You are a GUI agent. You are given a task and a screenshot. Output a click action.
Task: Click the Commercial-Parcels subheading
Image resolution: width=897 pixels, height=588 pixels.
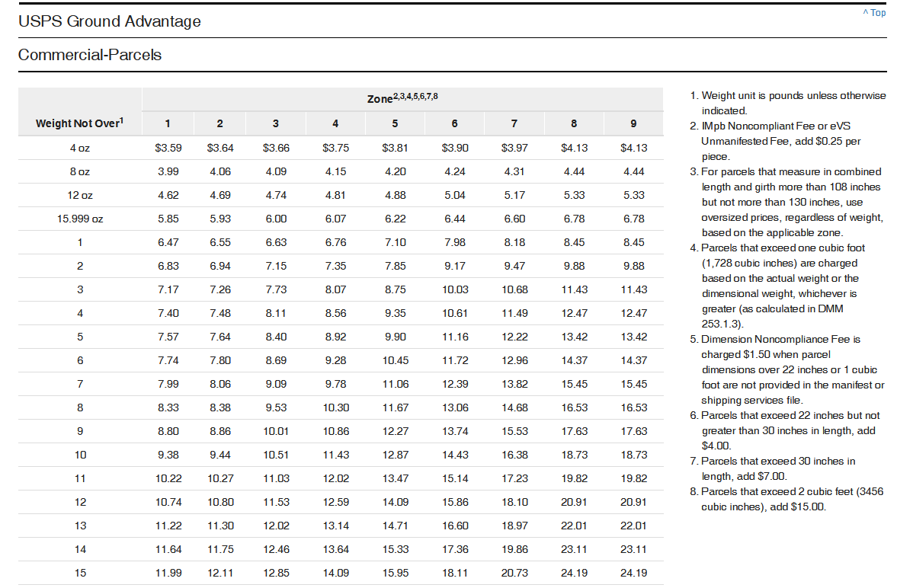pos(90,55)
